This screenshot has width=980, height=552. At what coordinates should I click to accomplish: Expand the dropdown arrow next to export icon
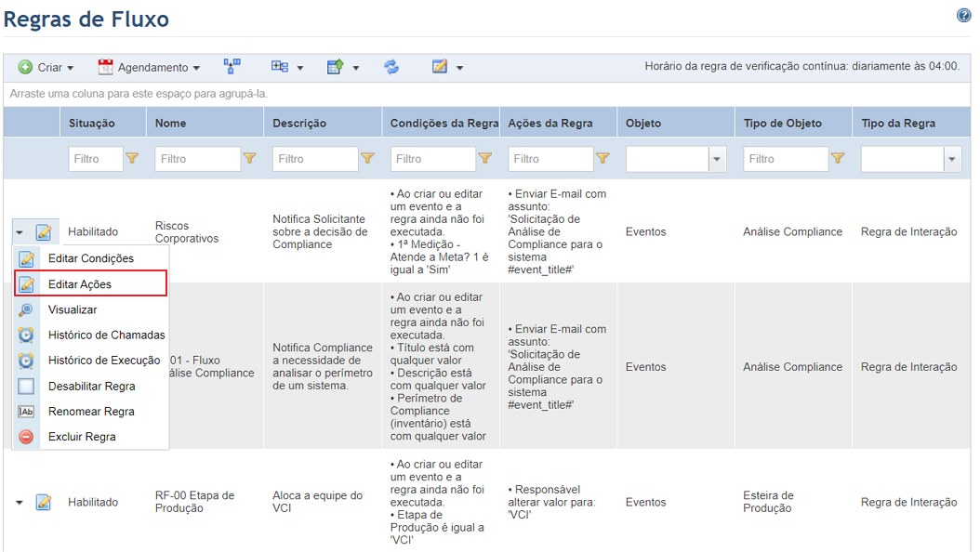point(356,68)
